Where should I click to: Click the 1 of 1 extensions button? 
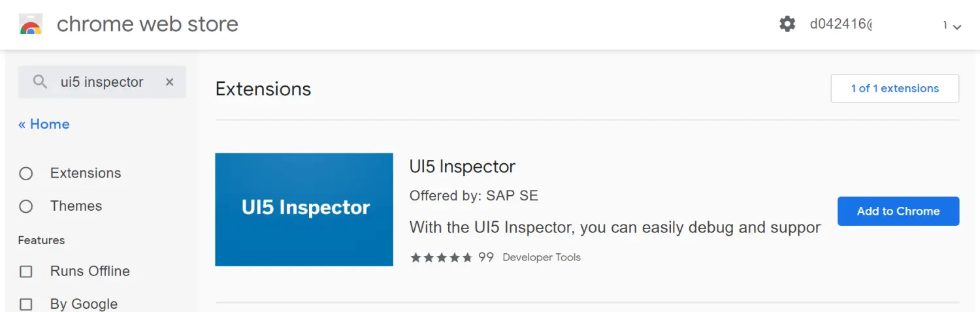(x=895, y=89)
